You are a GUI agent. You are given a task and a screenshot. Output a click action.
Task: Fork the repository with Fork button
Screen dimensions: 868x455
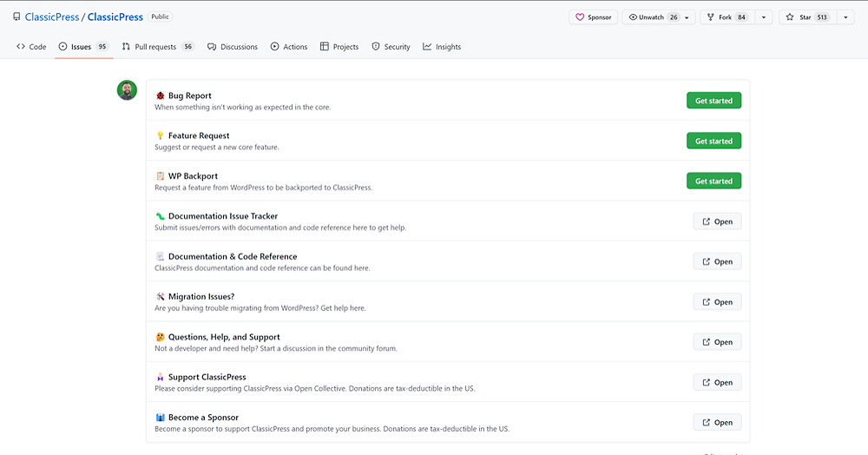[x=726, y=17]
